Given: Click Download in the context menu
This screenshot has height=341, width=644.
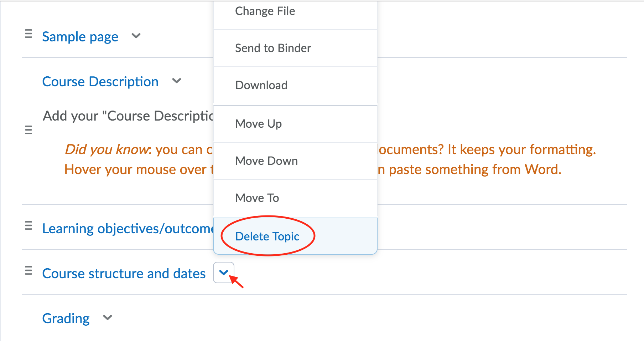Looking at the screenshot, I should [261, 85].
